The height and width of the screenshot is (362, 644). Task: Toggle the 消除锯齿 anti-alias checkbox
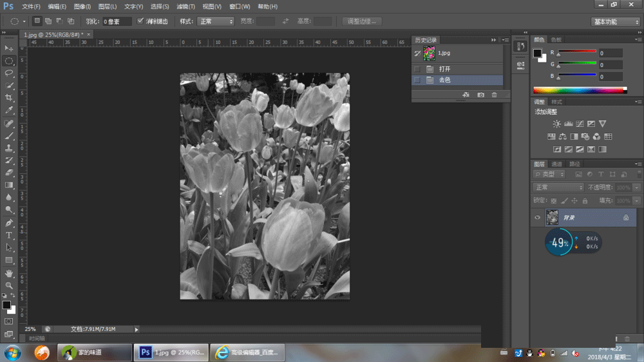pyautogui.click(x=141, y=21)
